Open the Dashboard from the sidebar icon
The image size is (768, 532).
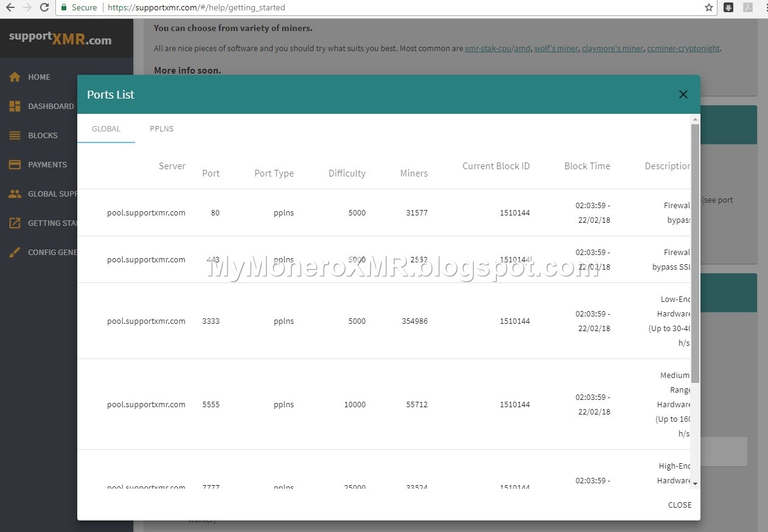coord(14,106)
